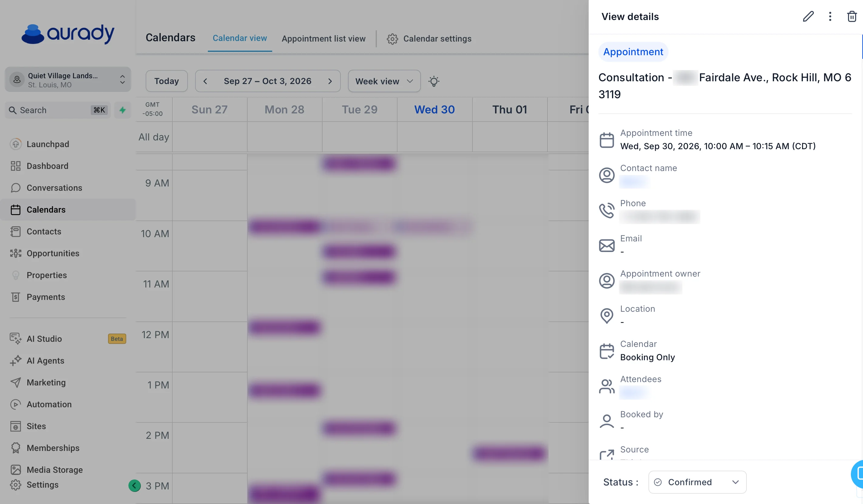Open Automation in the sidebar
The height and width of the screenshot is (504, 863).
tap(68, 405)
